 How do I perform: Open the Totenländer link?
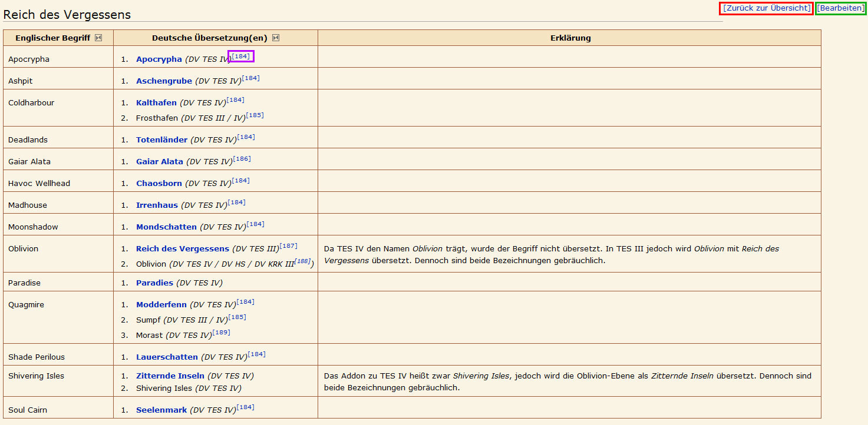click(x=161, y=140)
